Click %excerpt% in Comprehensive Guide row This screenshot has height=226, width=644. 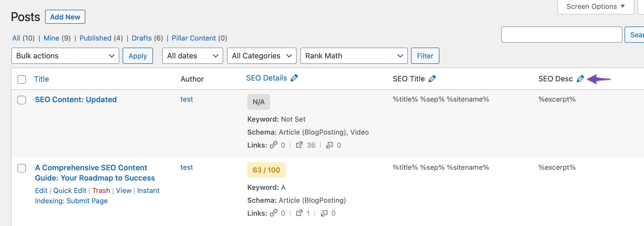(557, 167)
